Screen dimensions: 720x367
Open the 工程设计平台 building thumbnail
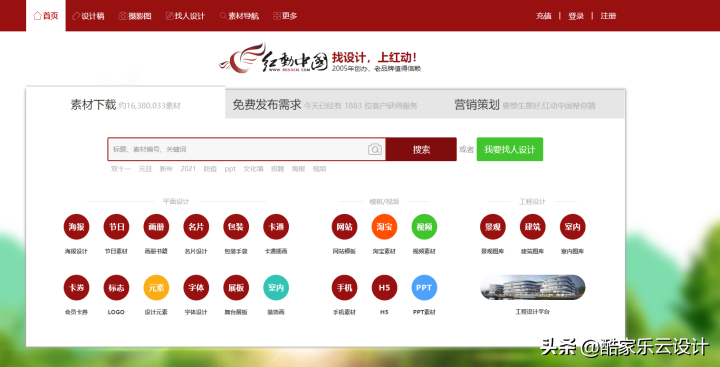pyautogui.click(x=533, y=288)
